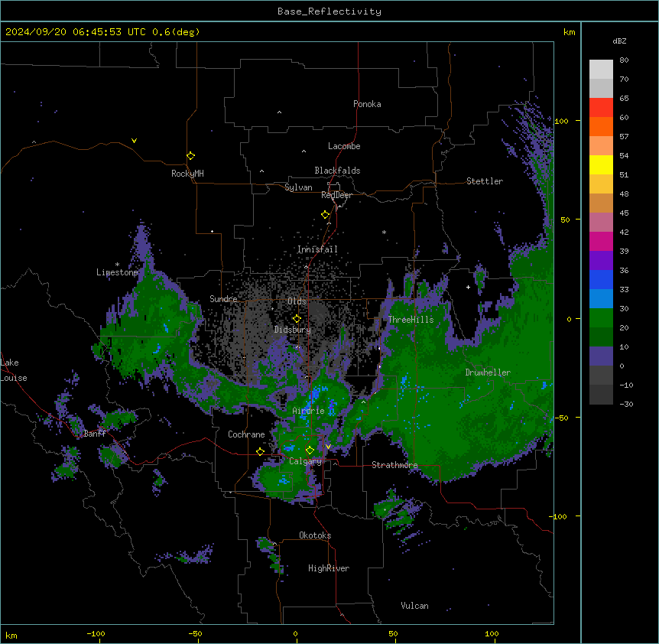659x644 pixels.
Task: Select the royal blue 33-36 dBZ legend swatch
Action: tap(601, 279)
